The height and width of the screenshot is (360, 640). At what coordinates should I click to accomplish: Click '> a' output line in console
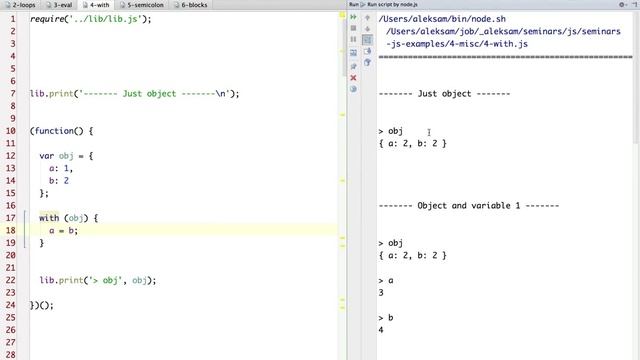click(x=386, y=280)
